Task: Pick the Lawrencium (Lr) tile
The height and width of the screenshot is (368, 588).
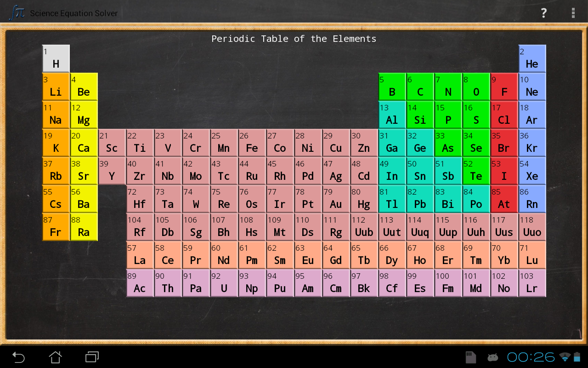Action: (x=532, y=283)
